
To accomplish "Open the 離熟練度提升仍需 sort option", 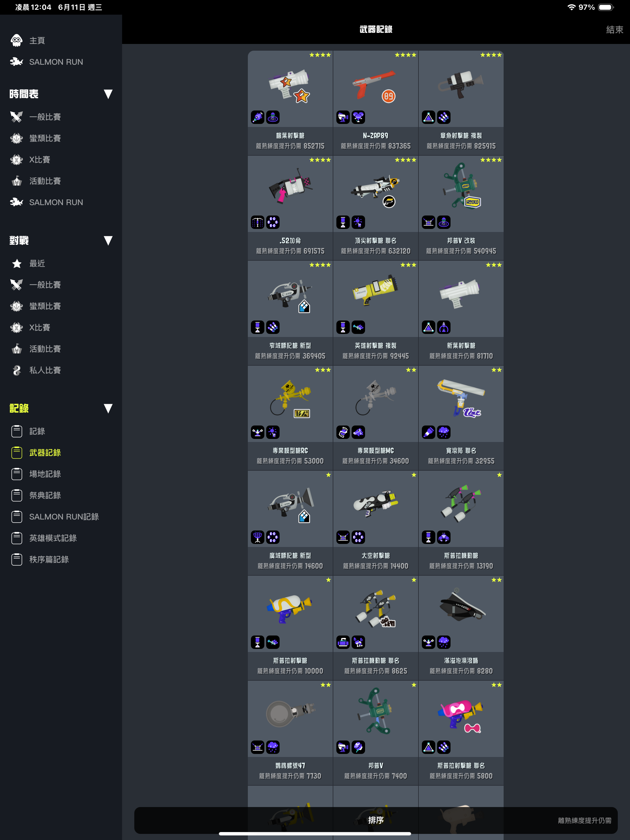I will coord(585,820).
